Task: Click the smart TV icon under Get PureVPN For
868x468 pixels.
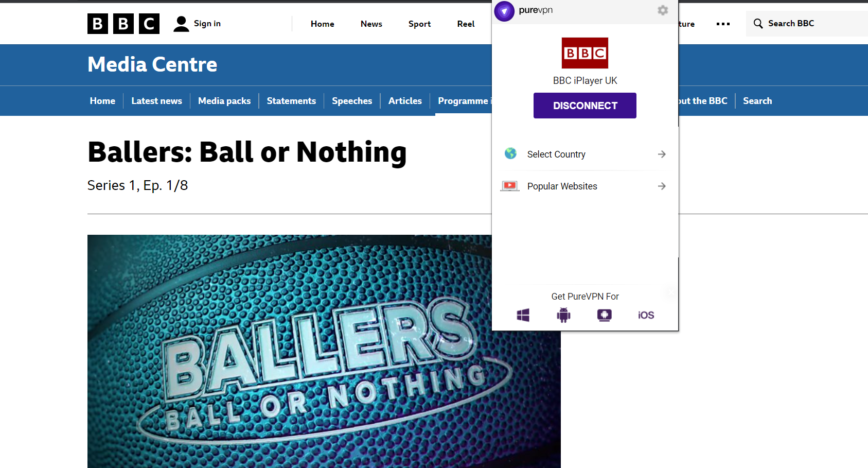Action: click(604, 315)
